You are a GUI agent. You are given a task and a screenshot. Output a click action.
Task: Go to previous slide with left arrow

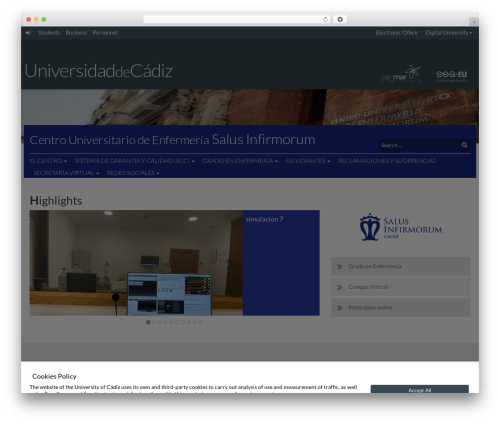(x=42, y=265)
